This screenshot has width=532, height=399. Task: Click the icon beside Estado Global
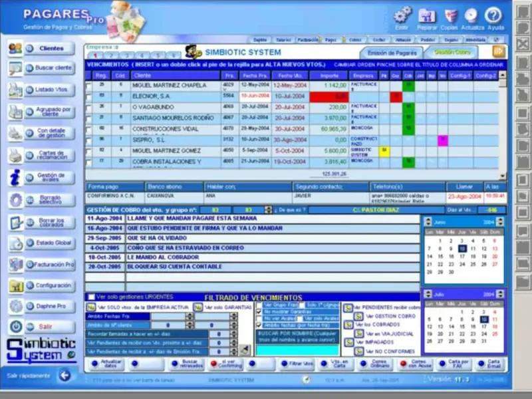pyautogui.click(x=15, y=243)
